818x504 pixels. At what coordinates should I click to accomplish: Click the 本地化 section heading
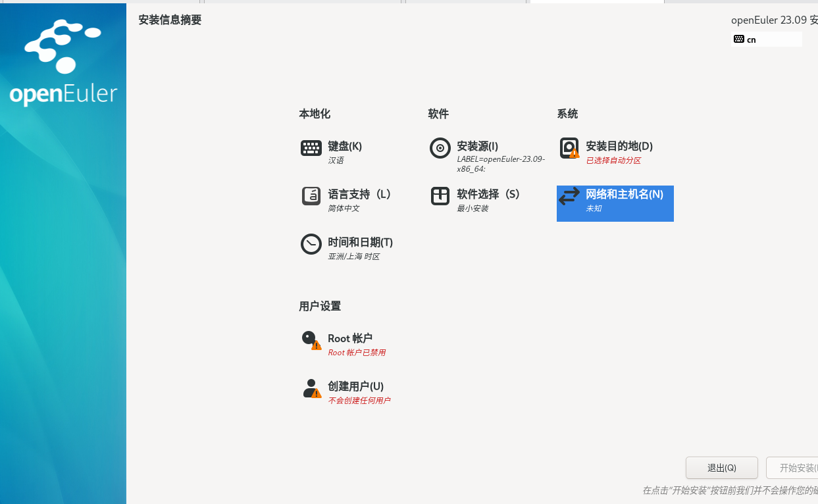click(315, 114)
